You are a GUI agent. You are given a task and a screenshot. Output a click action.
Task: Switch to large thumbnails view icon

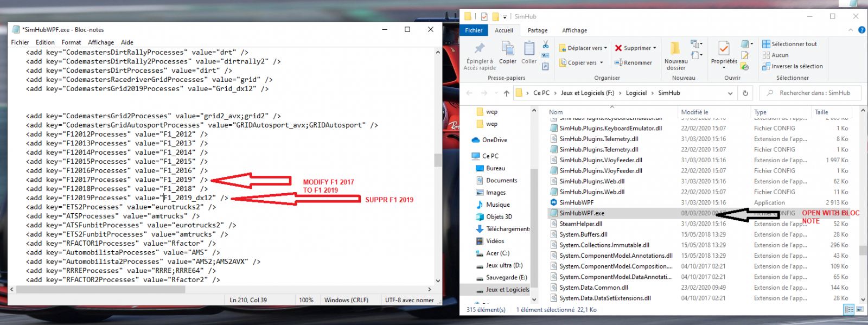point(859,309)
